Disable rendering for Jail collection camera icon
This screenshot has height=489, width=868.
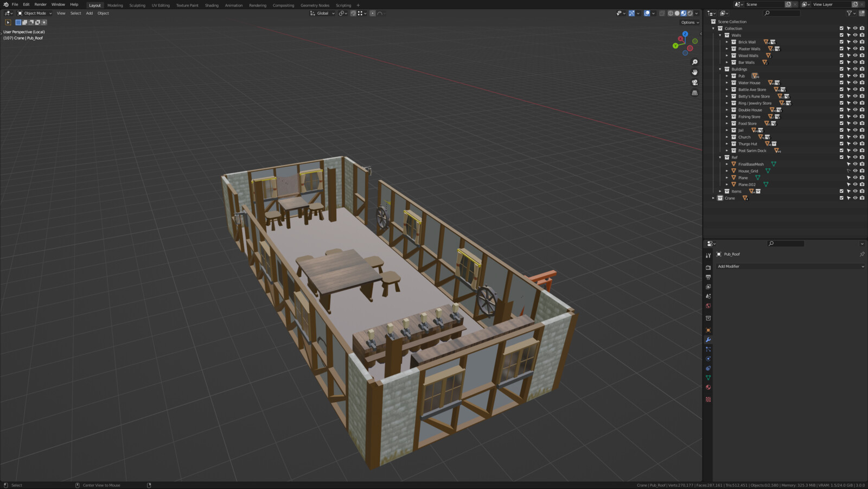tap(862, 130)
